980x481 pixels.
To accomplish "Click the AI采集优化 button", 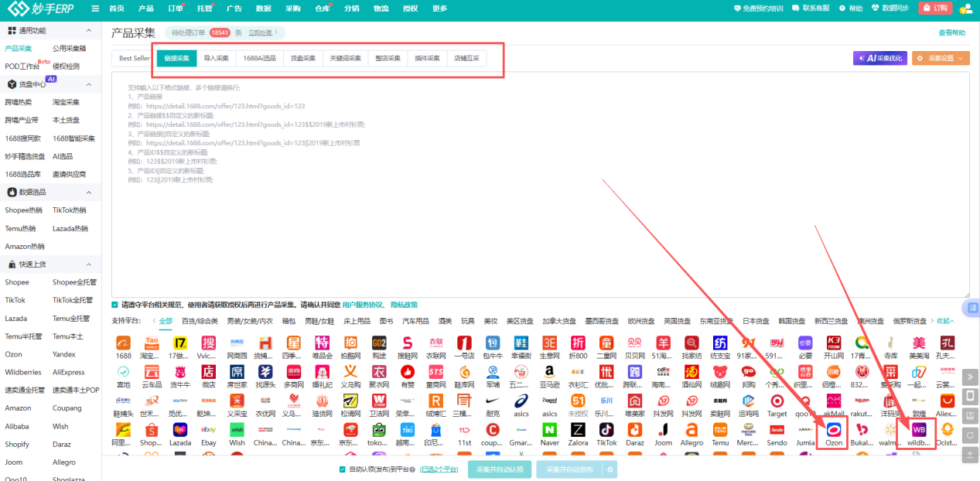I will point(880,58).
